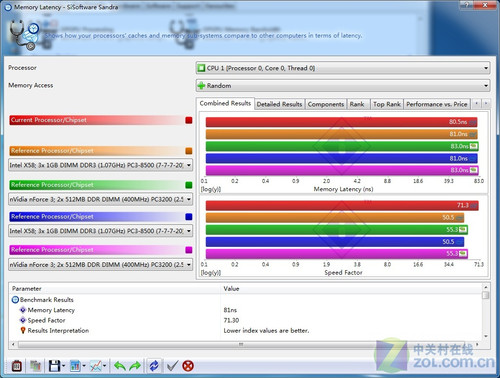The width and height of the screenshot is (500, 378).
Task: Click the line graph icon in toolbar
Action: pos(96,366)
